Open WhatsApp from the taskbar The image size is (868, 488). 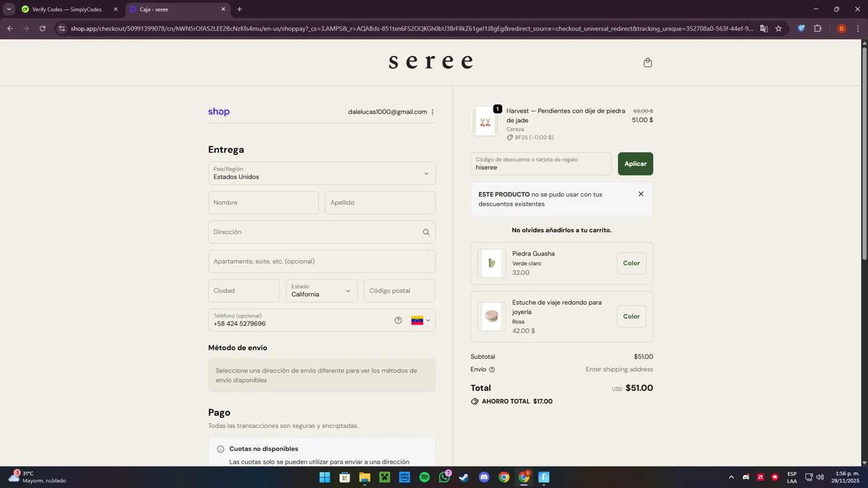tap(444, 478)
